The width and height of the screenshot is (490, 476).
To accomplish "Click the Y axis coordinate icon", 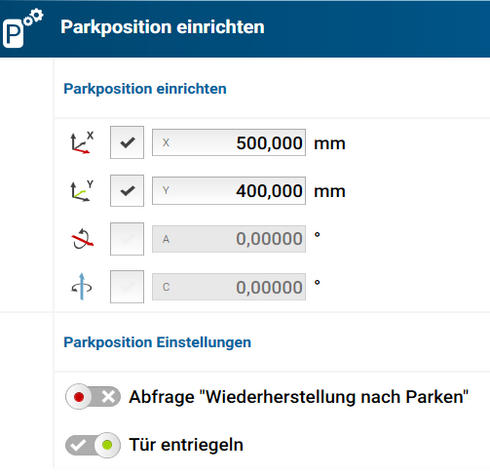I will click(82, 191).
